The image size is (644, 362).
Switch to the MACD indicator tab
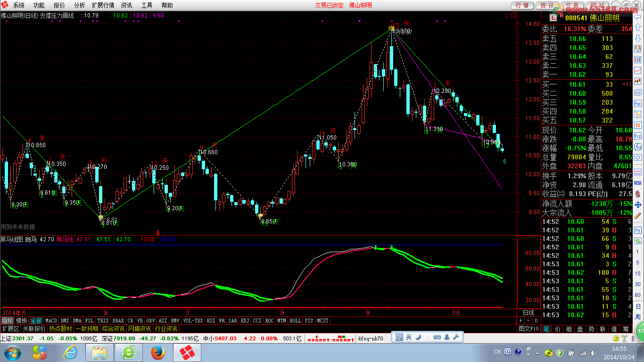click(x=51, y=321)
